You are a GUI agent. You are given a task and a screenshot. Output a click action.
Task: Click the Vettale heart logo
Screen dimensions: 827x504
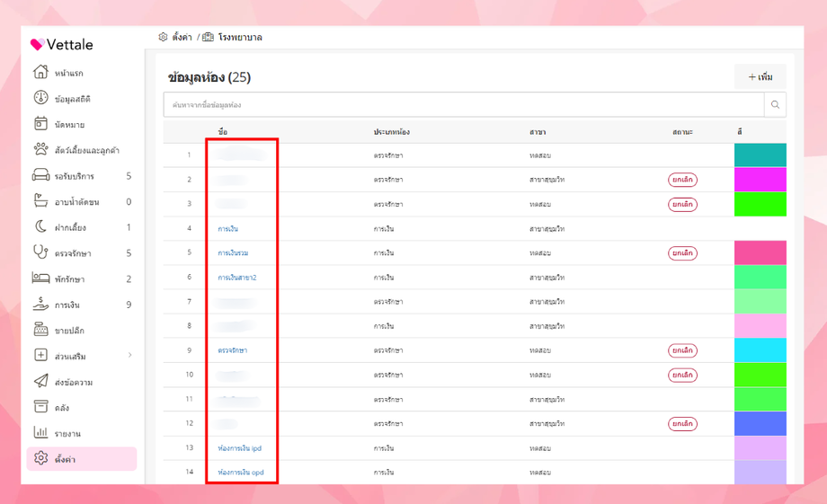(x=37, y=44)
